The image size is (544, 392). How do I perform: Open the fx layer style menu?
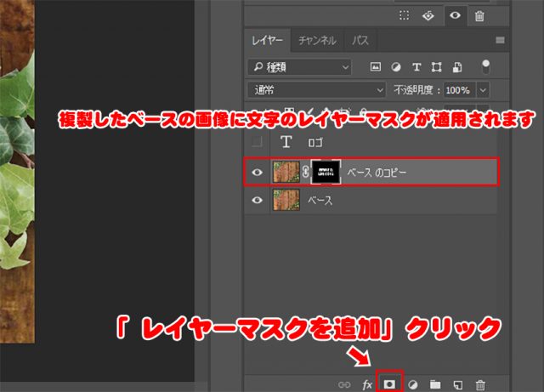coord(367,384)
